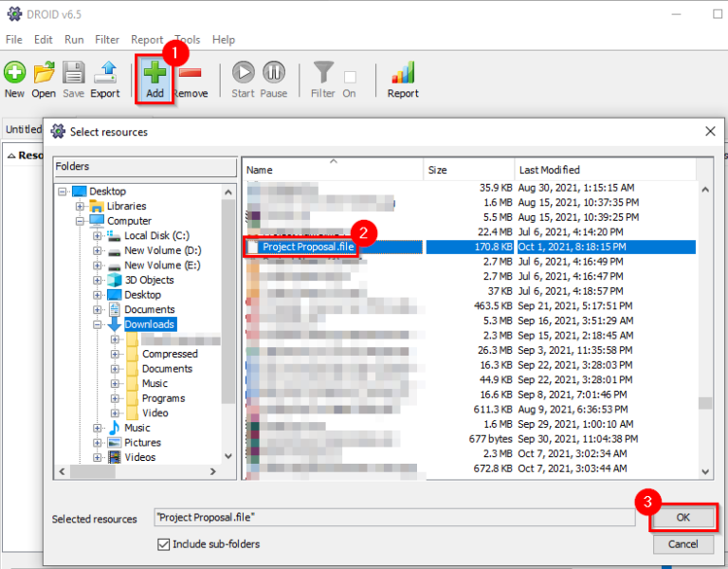Expand the Libraries folder node
Screen dimensions: 728x569
80,207
